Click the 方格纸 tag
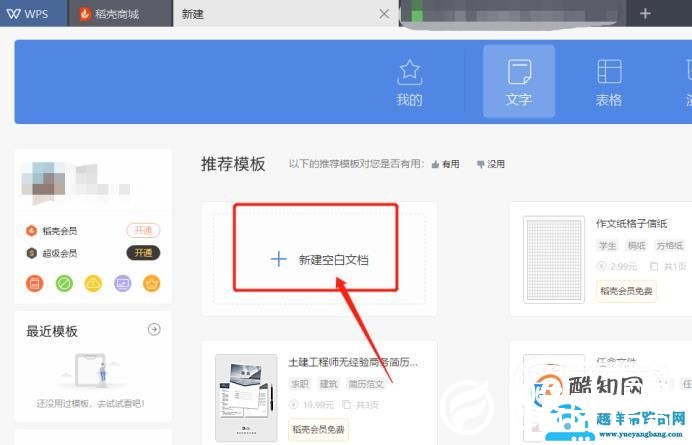This screenshot has height=445, width=692. 670,245
